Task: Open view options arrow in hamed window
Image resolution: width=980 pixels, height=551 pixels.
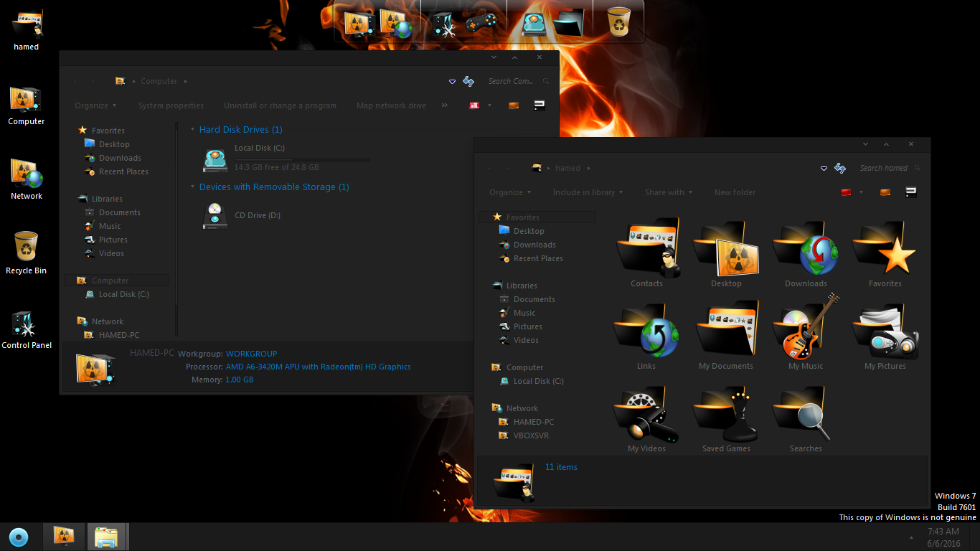Action: coord(861,192)
